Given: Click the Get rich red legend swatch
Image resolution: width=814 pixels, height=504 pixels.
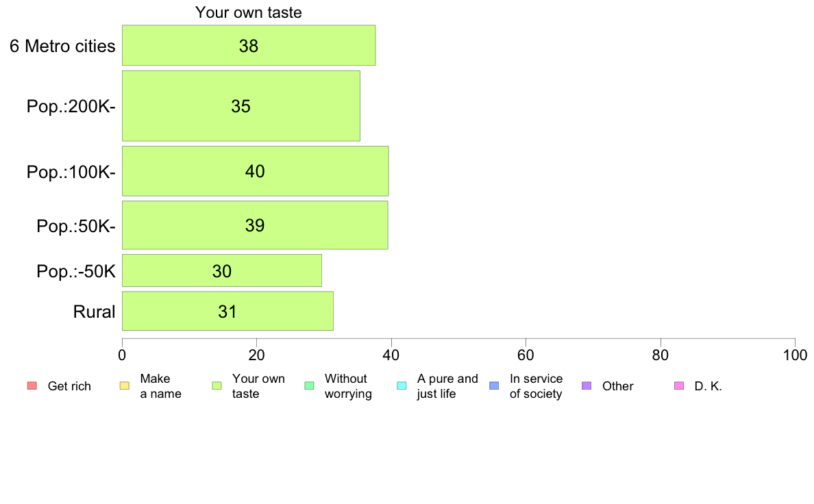Looking at the screenshot, I should 32,386.
